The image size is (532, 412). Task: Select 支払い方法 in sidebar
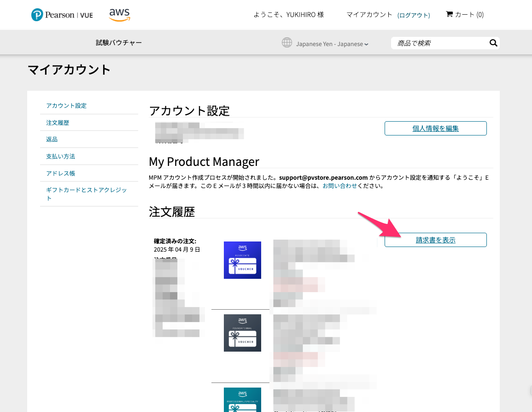point(61,156)
